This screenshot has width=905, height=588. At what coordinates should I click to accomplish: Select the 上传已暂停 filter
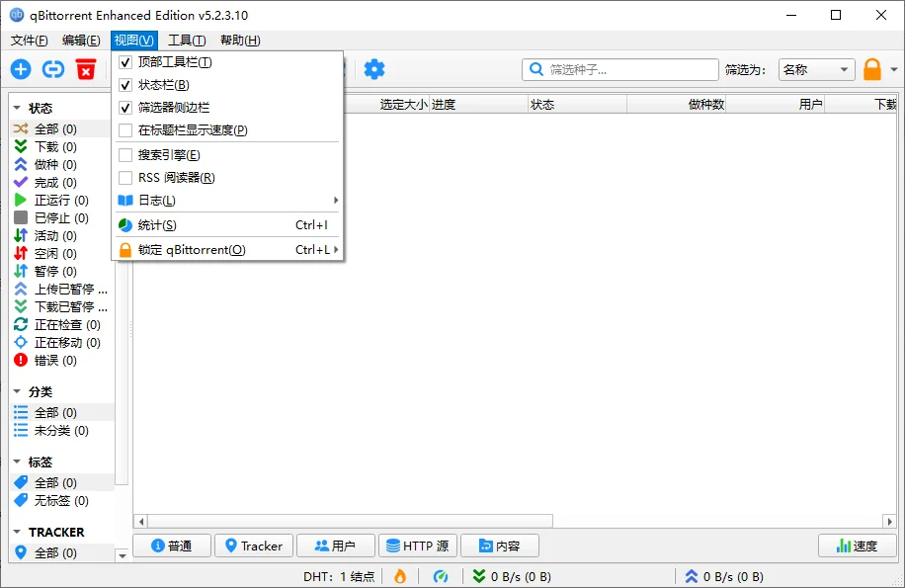(x=61, y=290)
